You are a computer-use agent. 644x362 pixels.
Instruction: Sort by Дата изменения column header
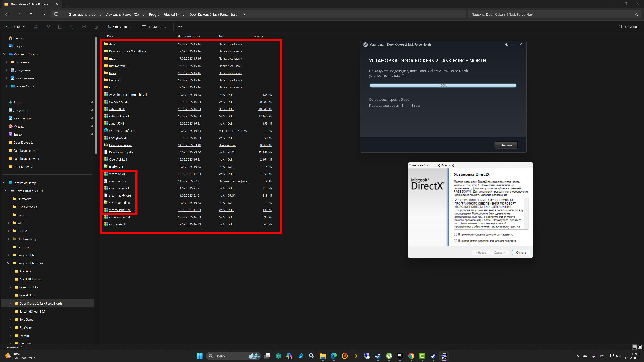[x=197, y=36]
